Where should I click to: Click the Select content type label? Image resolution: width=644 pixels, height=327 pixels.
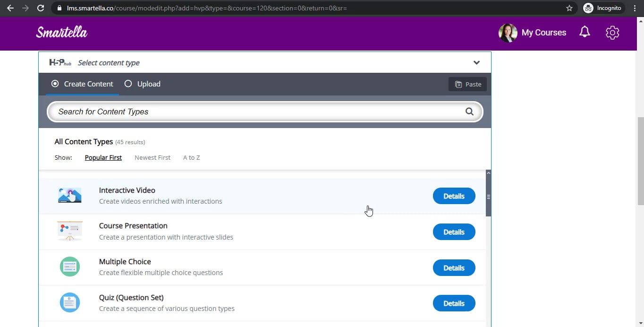click(109, 63)
